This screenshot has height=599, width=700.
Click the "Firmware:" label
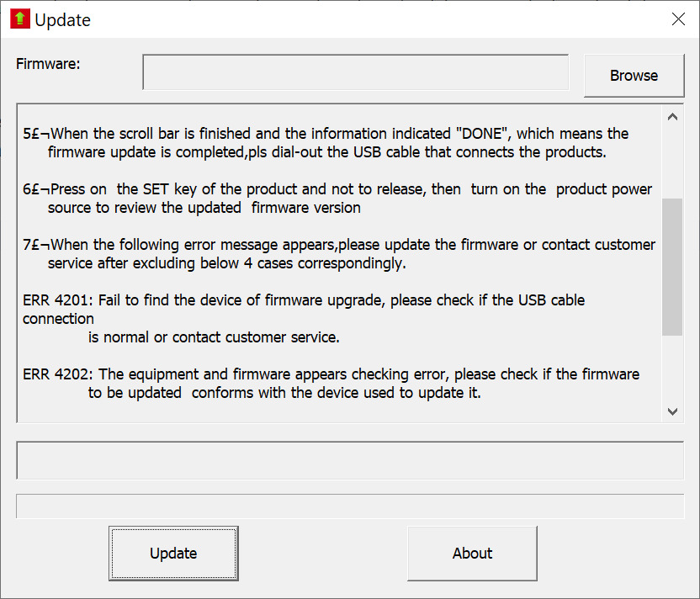pyautogui.click(x=48, y=63)
